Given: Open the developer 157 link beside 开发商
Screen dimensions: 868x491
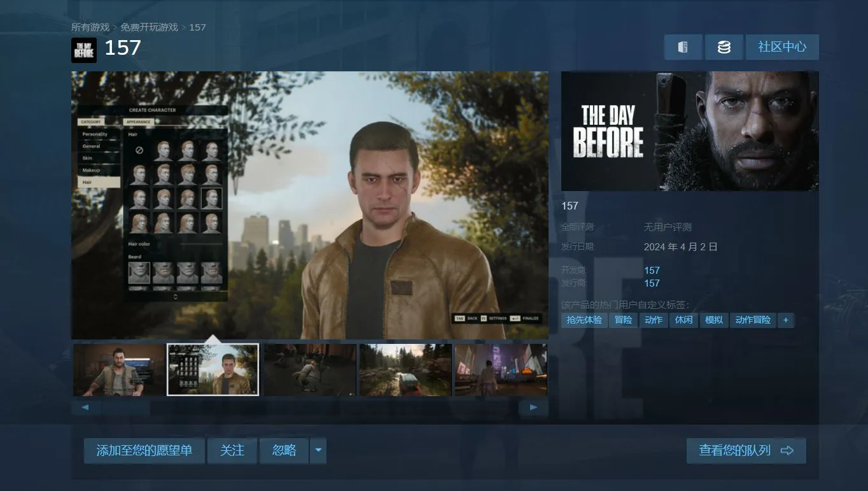Looking at the screenshot, I should point(652,271).
